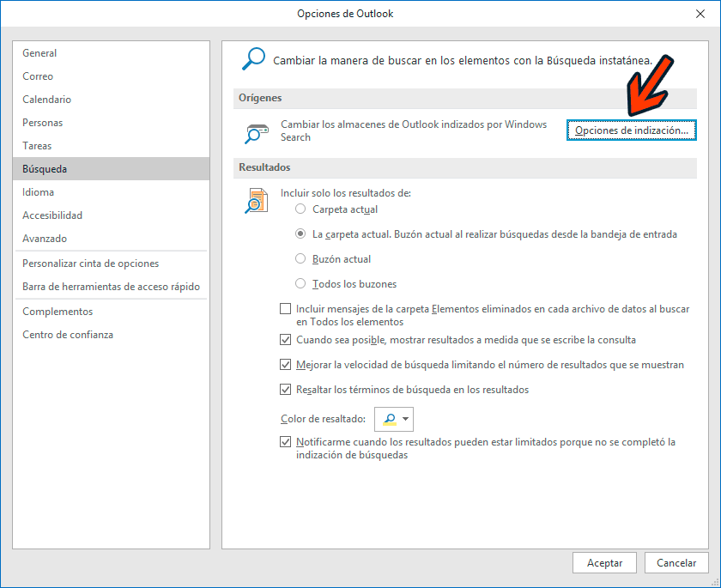Click the large magnifying glass search icon

pos(253,59)
